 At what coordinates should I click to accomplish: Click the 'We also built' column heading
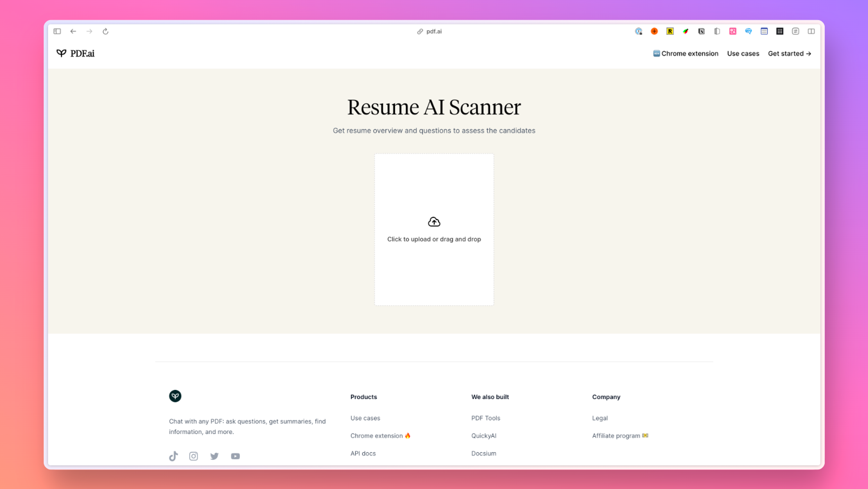tap(490, 397)
